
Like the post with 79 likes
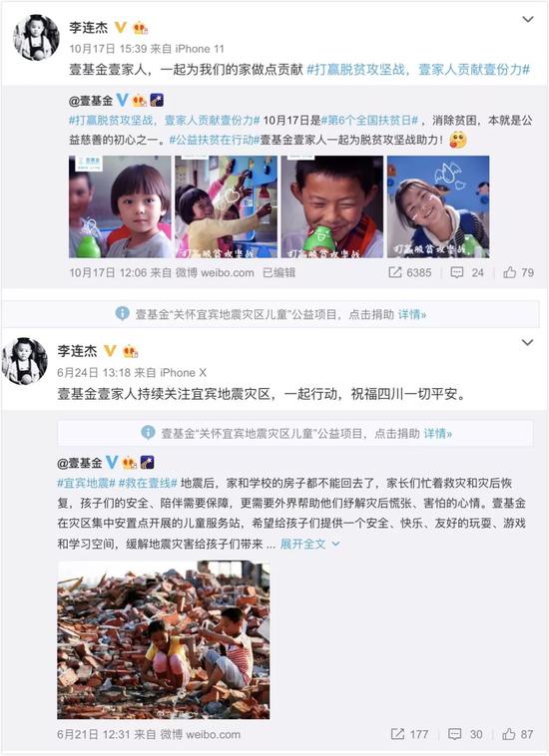point(509,272)
